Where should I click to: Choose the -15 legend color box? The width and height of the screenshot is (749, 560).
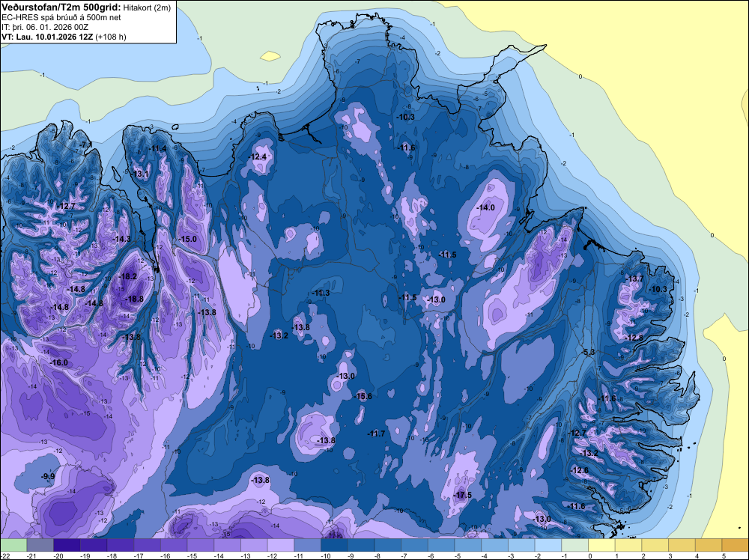(201, 545)
